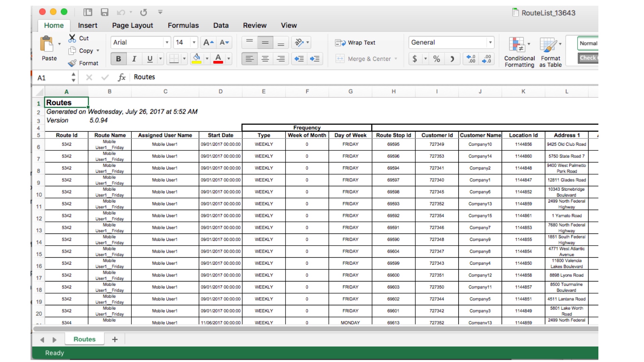Open the General number format dropdown

click(490, 43)
